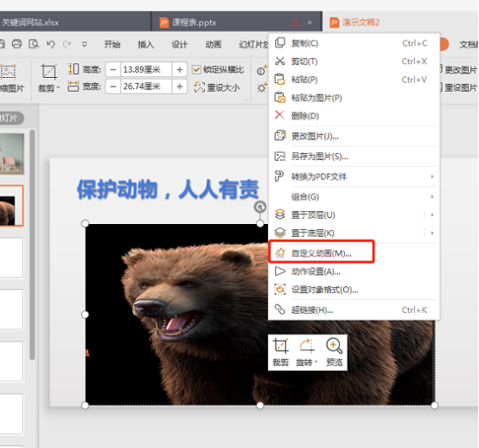Click the Copy (复制) icon in context menu
Viewport: 479px width, 448px height.
pyautogui.click(x=280, y=42)
